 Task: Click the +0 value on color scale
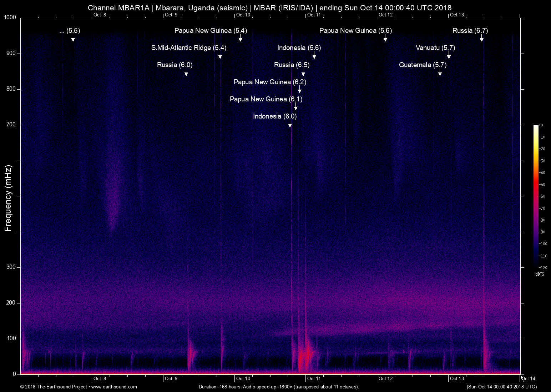pyautogui.click(x=541, y=125)
